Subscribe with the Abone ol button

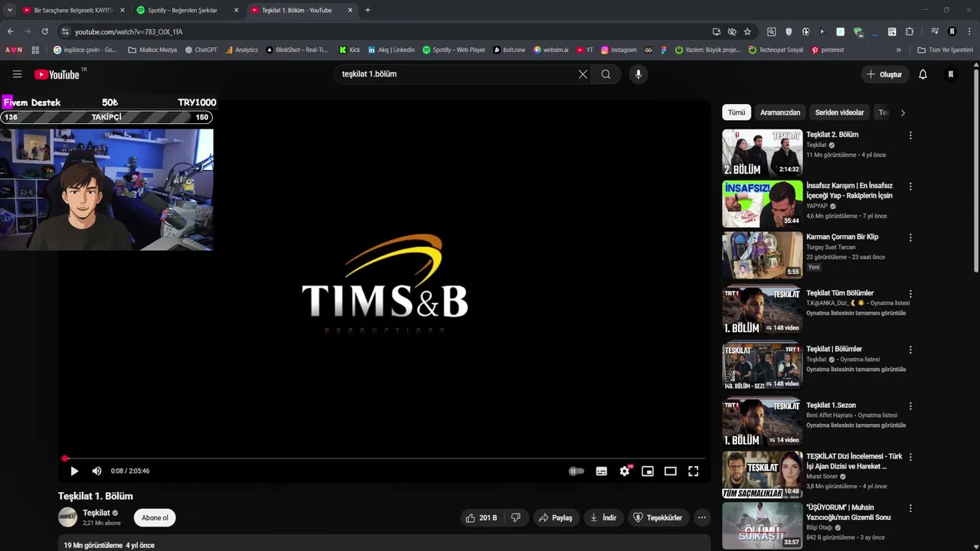[x=155, y=518]
